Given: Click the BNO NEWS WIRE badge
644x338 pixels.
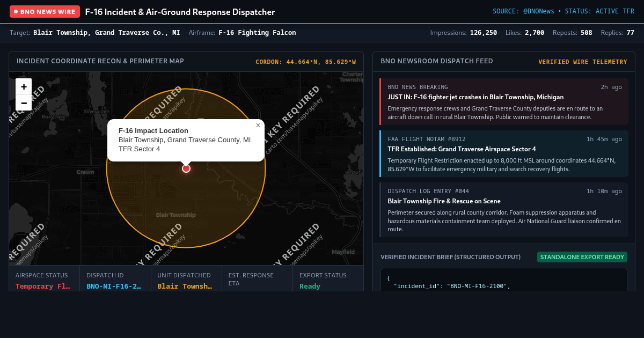Looking at the screenshot, I should coord(45,11).
